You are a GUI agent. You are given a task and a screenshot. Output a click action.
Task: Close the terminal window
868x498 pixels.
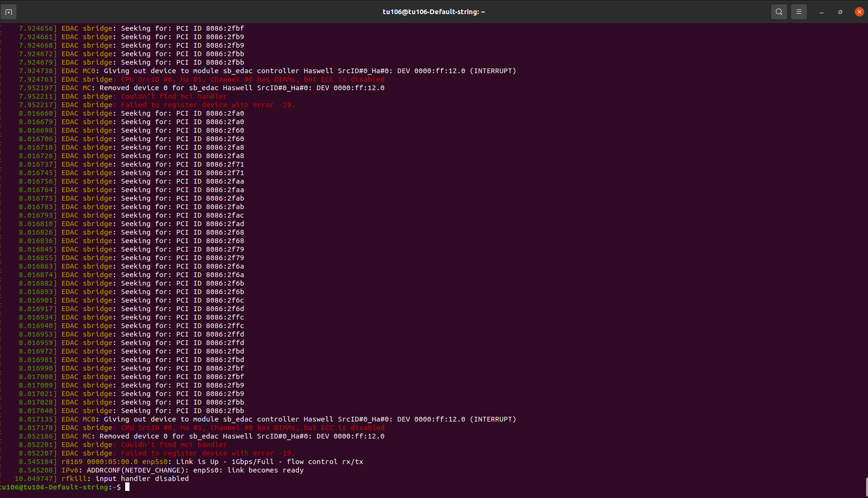(x=859, y=12)
